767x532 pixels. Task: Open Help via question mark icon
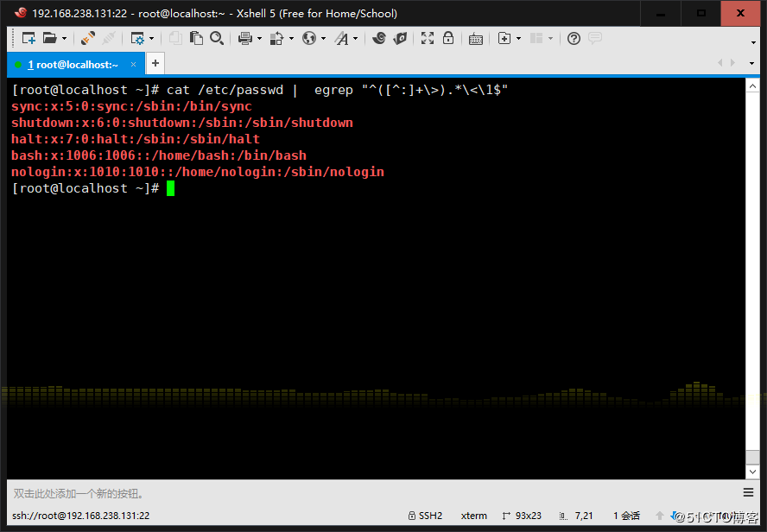tap(574, 38)
